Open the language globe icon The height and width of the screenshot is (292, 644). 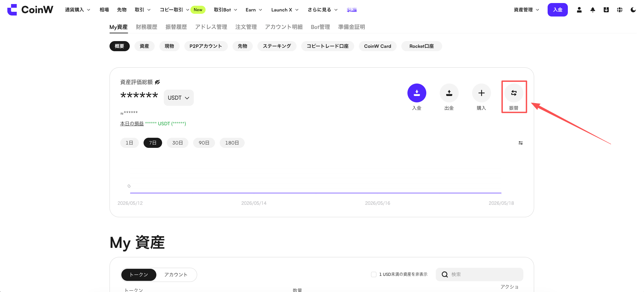tap(620, 10)
